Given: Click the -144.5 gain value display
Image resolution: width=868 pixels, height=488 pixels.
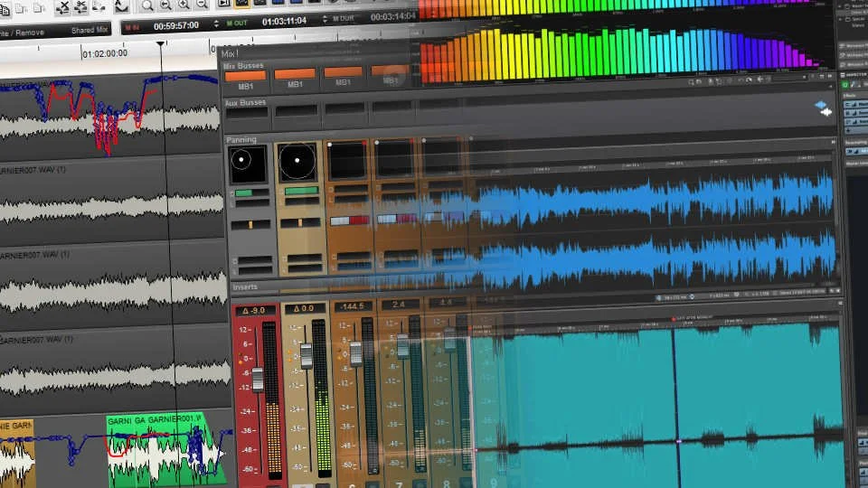Looking at the screenshot, I should click(x=352, y=306).
